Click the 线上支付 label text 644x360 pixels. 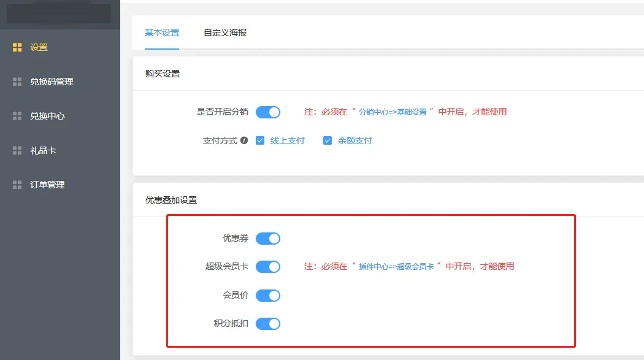tap(288, 141)
